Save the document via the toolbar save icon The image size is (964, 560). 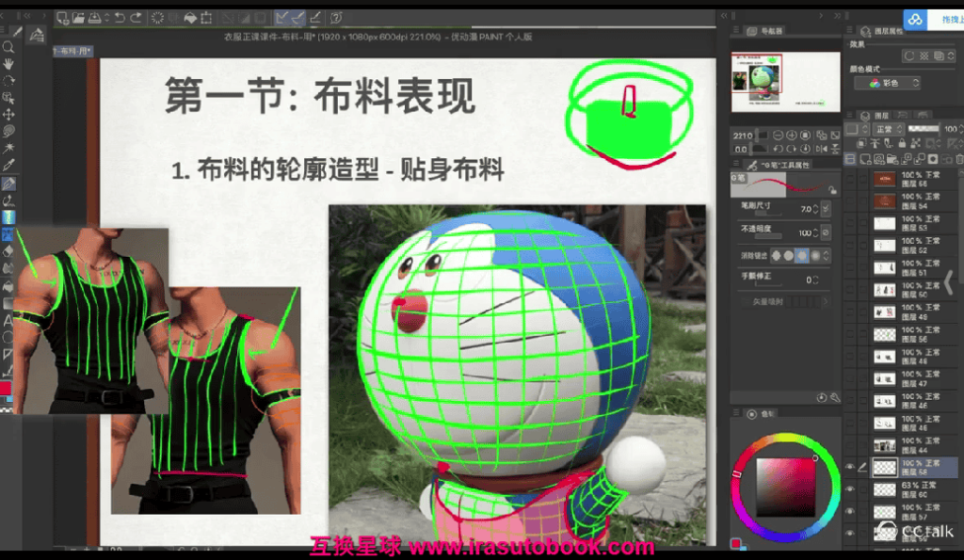click(x=95, y=18)
